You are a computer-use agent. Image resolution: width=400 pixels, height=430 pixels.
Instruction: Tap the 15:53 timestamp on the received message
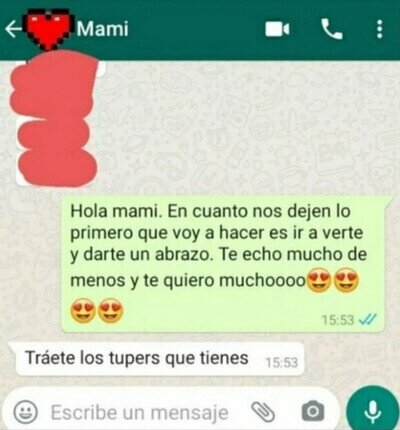(x=282, y=362)
